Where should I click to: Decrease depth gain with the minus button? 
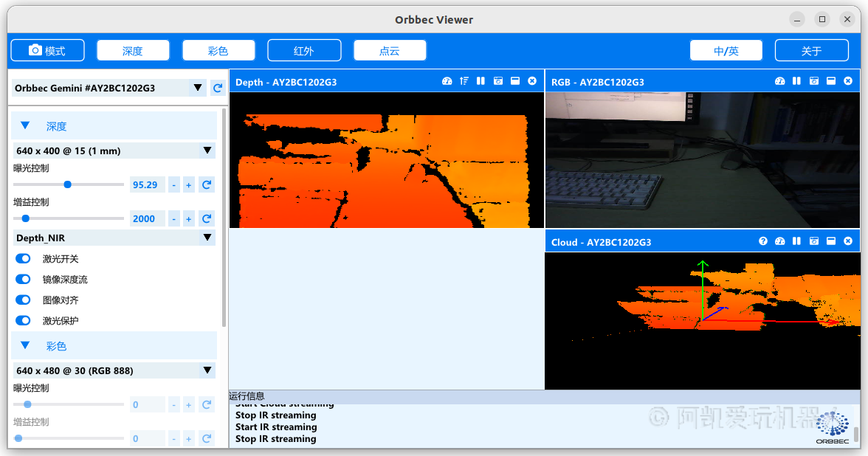pos(174,219)
